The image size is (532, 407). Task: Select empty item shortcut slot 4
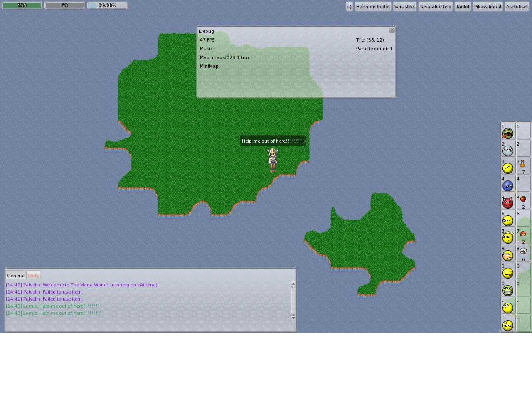pos(523,183)
